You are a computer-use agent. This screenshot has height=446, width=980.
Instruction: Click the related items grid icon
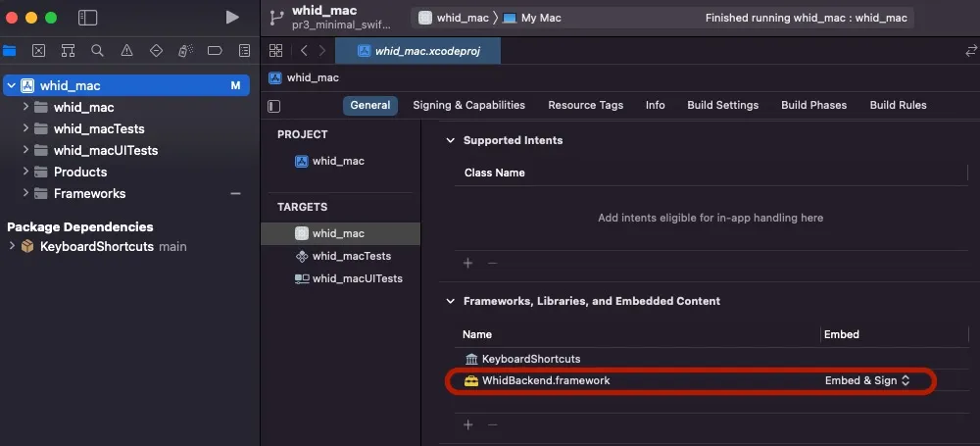pyautogui.click(x=275, y=51)
